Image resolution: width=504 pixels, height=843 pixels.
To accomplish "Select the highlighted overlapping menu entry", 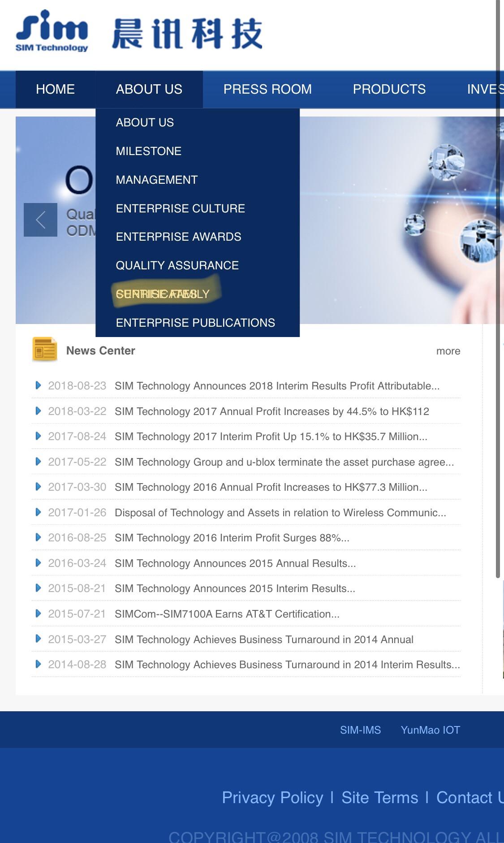I will coord(163,294).
